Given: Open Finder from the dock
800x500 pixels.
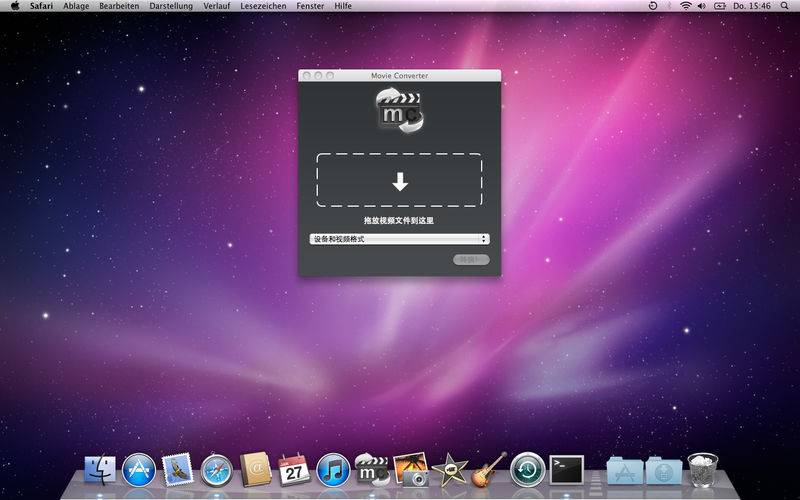Looking at the screenshot, I should (100, 470).
